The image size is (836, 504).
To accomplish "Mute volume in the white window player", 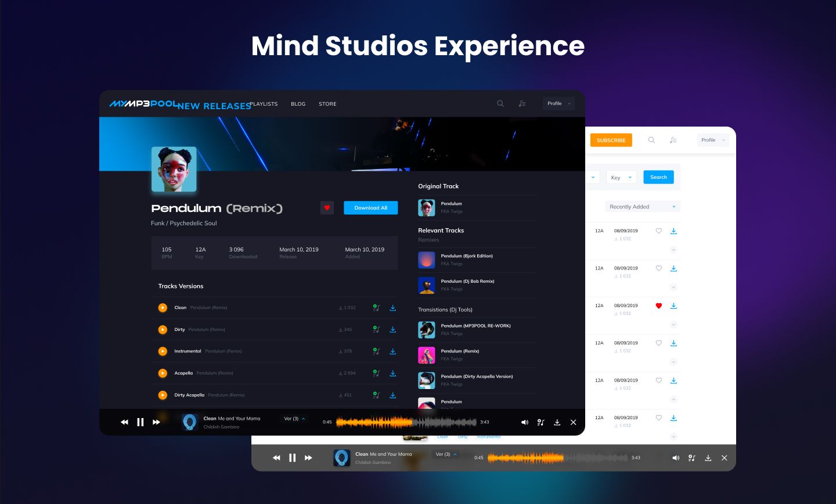I will [676, 458].
